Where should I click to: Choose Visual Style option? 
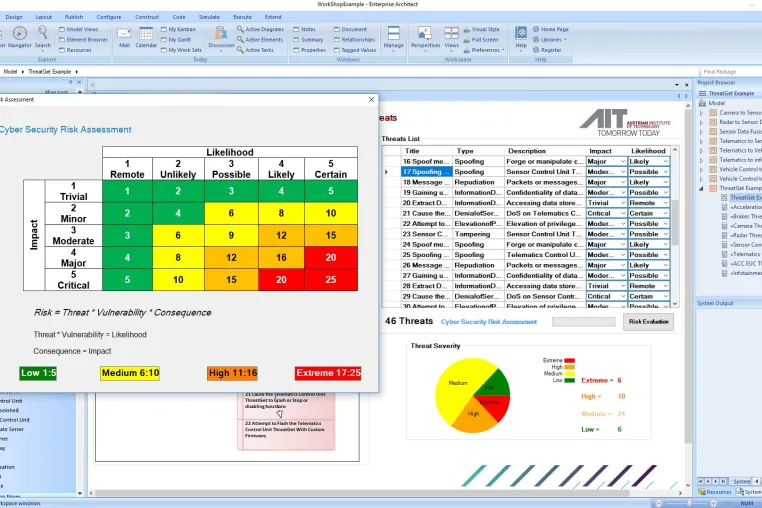coord(481,29)
